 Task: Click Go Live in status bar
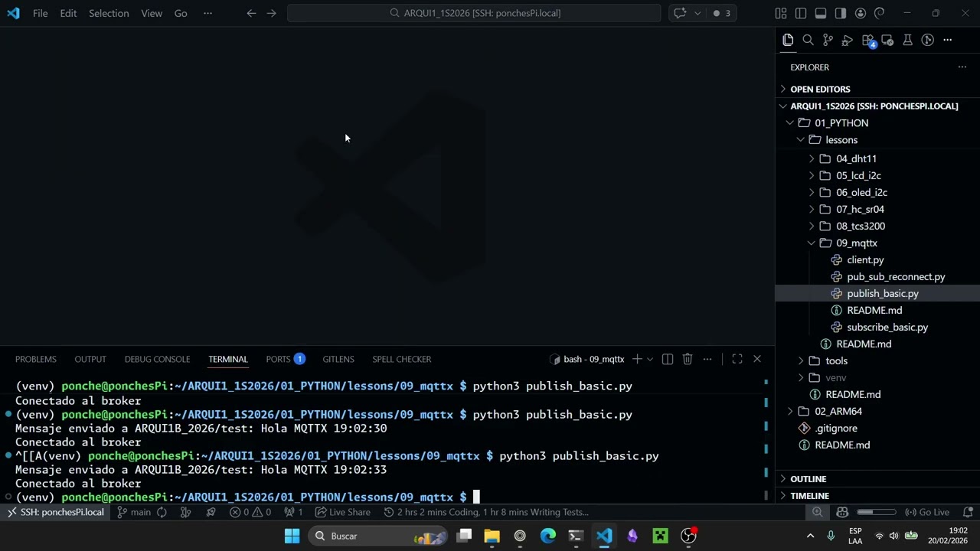point(927,512)
